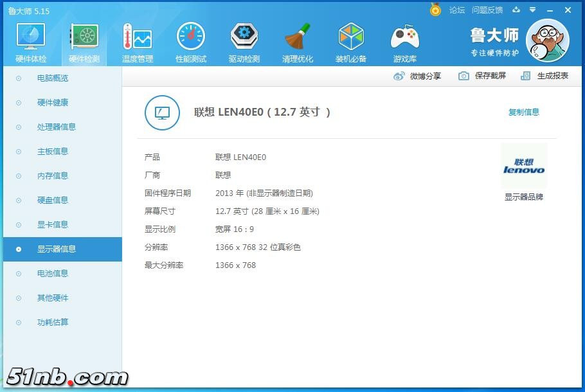
Task: Select 显卡信息 graphics card section
Action: tap(53, 225)
